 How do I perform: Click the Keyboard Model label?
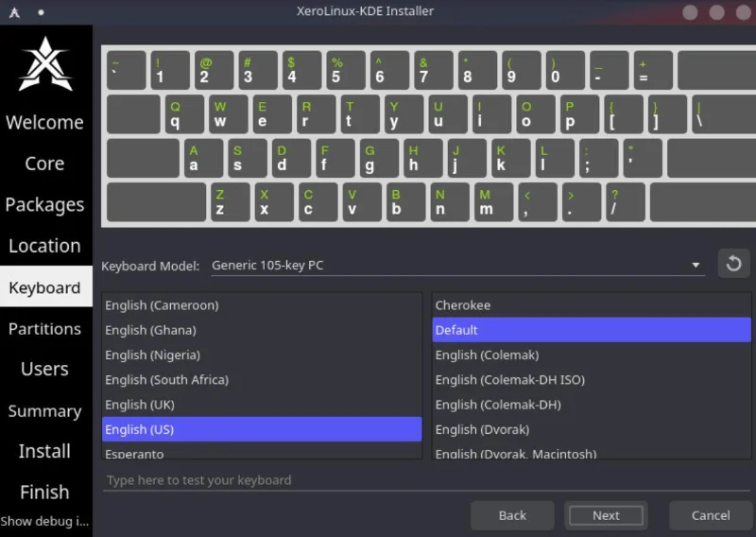(150, 266)
